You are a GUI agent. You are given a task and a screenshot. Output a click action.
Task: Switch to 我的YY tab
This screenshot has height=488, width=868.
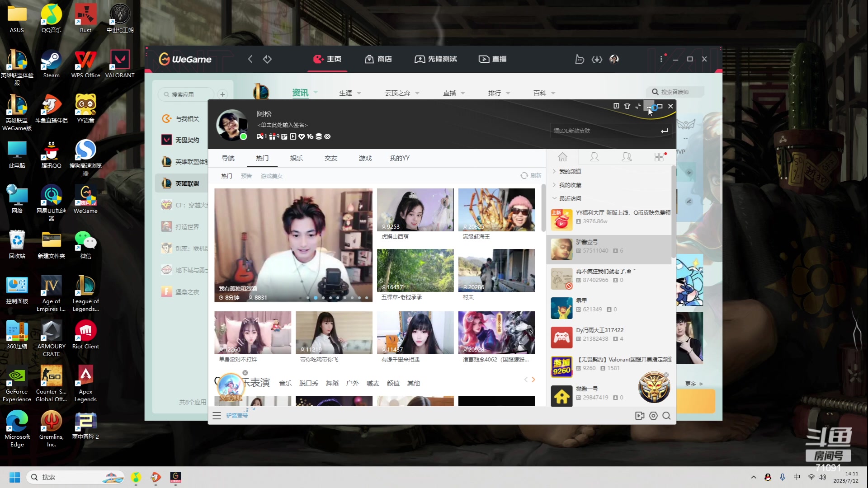pyautogui.click(x=400, y=158)
